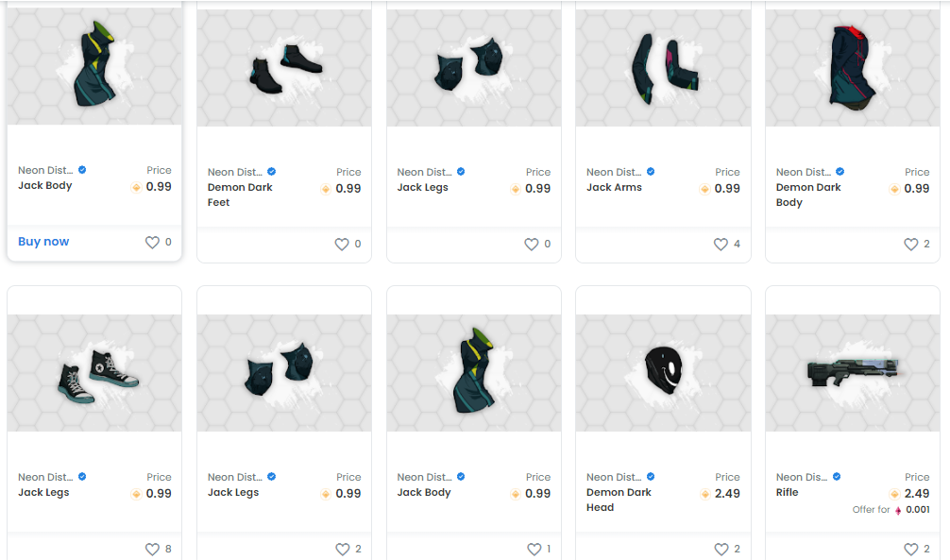This screenshot has width=950, height=560.
Task: Open sneakers product image in second row
Action: (94, 373)
